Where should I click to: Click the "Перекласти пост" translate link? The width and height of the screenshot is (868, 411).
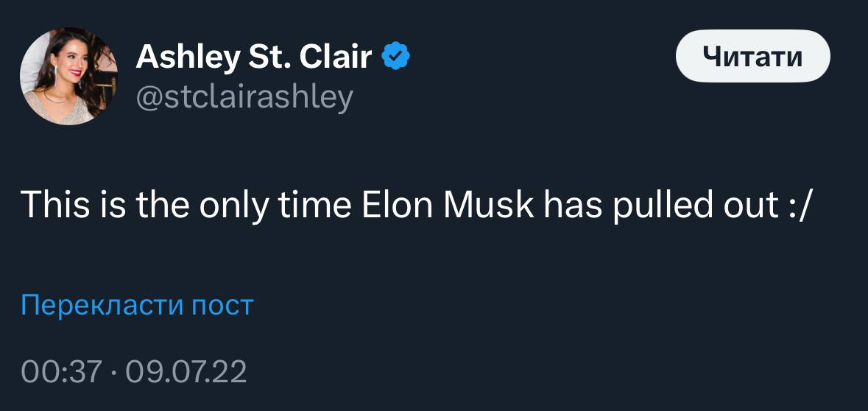[x=137, y=304]
